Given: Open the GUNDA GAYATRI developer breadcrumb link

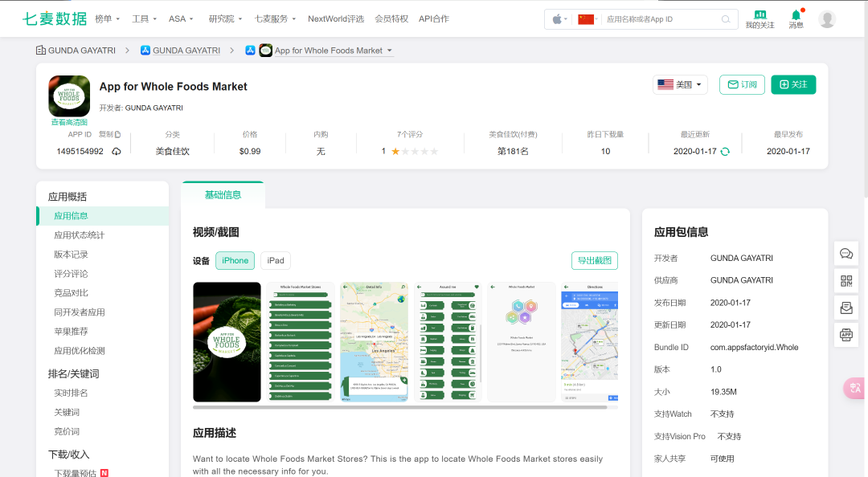Looking at the screenshot, I should [x=186, y=51].
